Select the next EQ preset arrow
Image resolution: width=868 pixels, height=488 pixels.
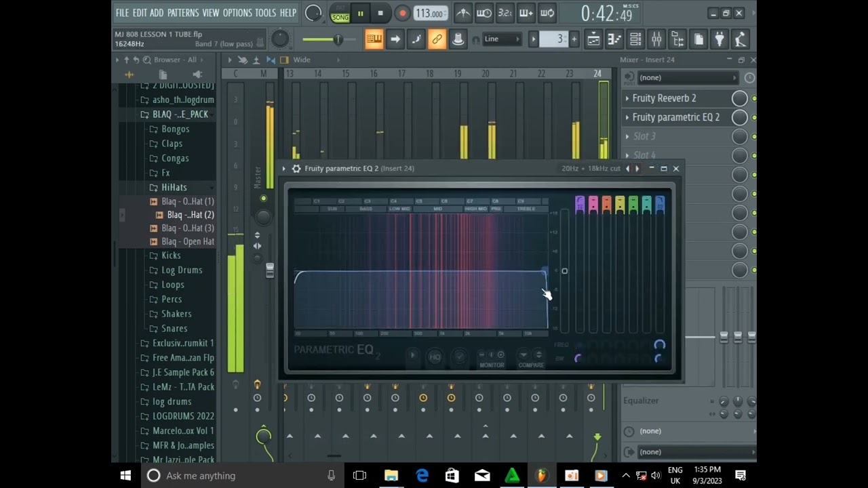[x=637, y=169]
